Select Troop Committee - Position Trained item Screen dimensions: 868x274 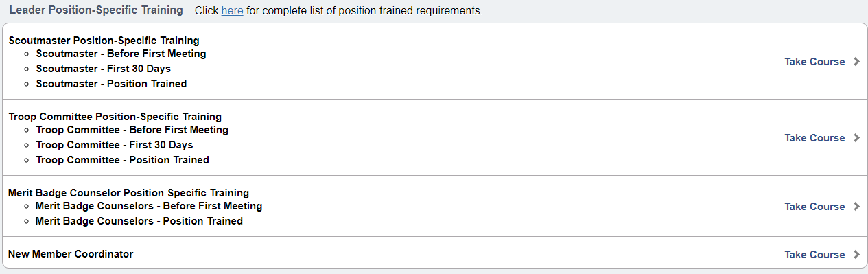[122, 160]
